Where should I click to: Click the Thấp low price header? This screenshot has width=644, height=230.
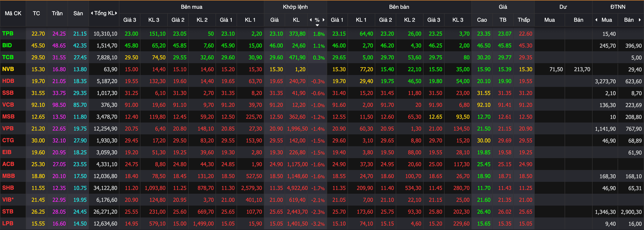point(524,20)
